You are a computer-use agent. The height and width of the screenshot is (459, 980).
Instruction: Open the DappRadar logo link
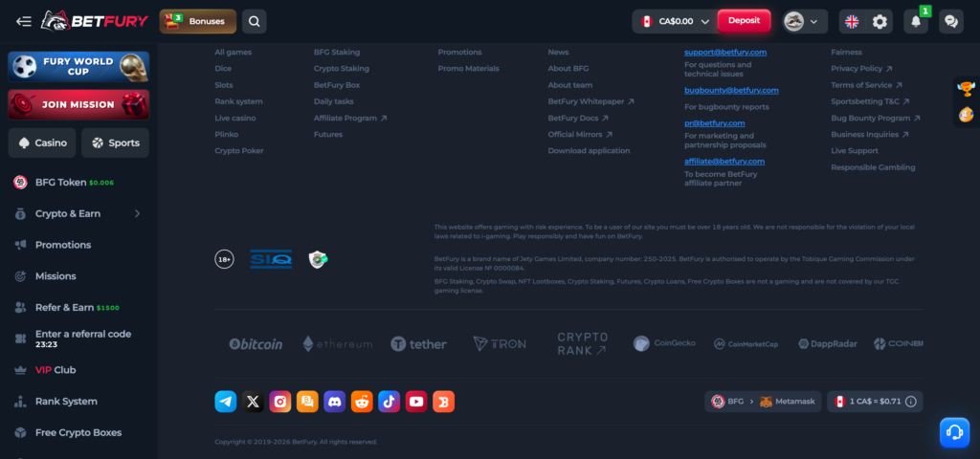[x=828, y=344]
